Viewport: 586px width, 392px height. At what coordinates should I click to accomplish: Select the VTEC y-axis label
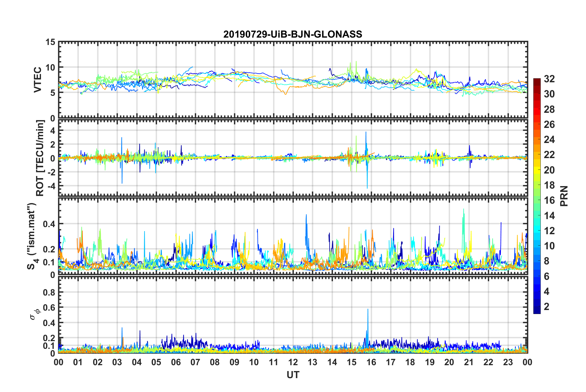pyautogui.click(x=38, y=80)
